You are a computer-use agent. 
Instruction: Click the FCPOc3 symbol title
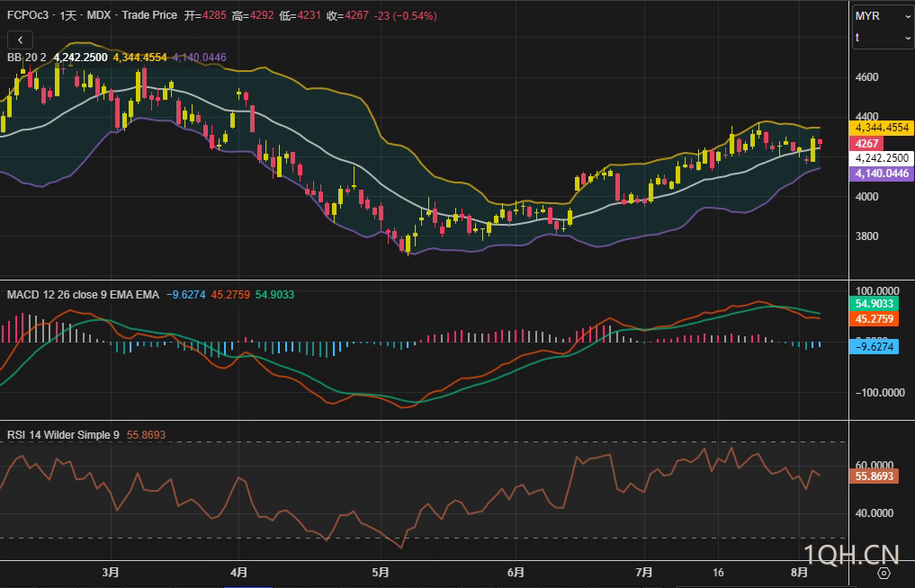(x=25, y=15)
